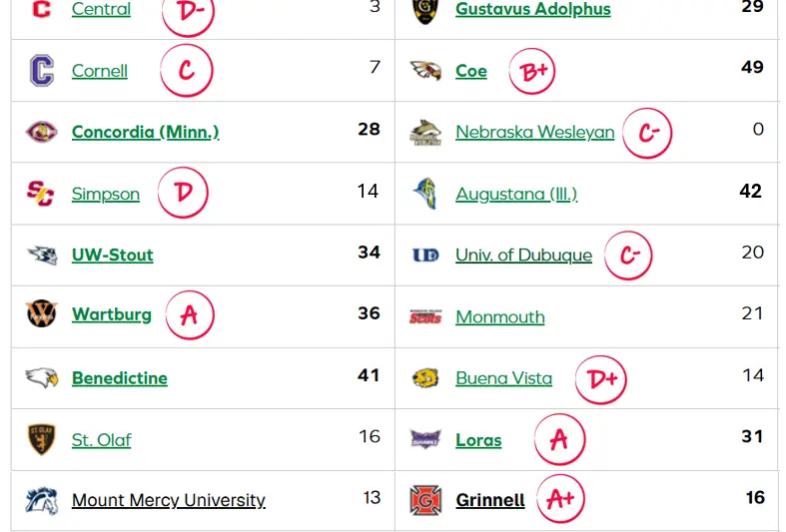Viewport: 786px width, 532px height.
Task: Click the UW-Stout blue devil logo
Action: 42,255
